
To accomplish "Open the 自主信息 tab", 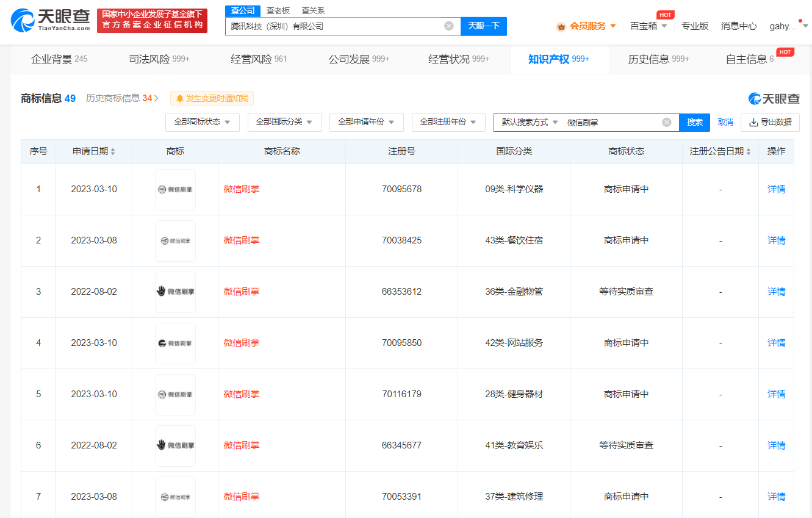I will 750,59.
